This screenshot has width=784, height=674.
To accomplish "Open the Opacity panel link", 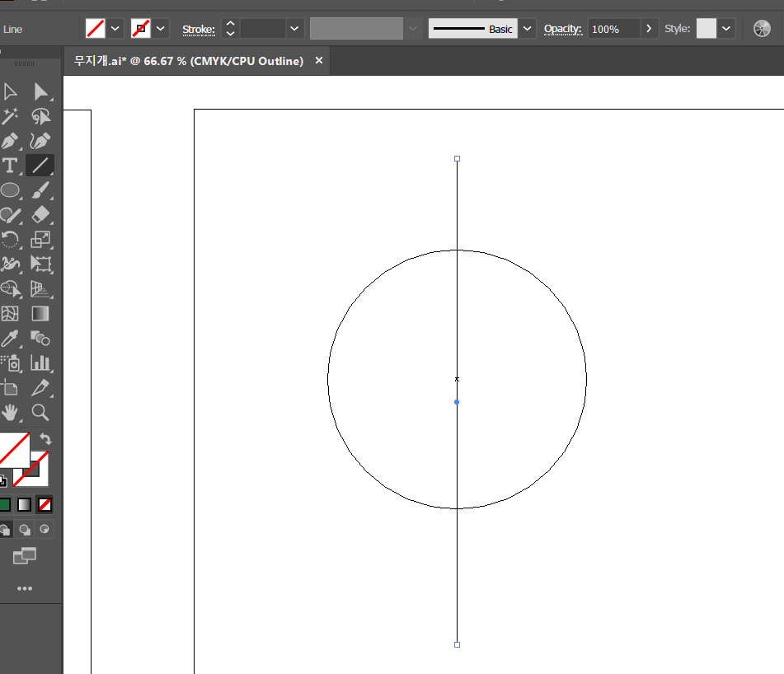I will (x=563, y=29).
